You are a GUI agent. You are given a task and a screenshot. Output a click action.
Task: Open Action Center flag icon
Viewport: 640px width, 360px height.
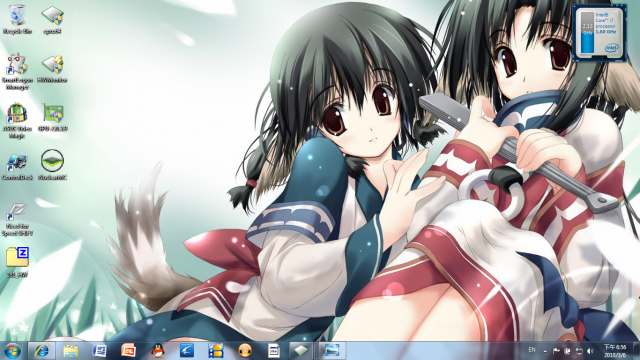click(556, 351)
